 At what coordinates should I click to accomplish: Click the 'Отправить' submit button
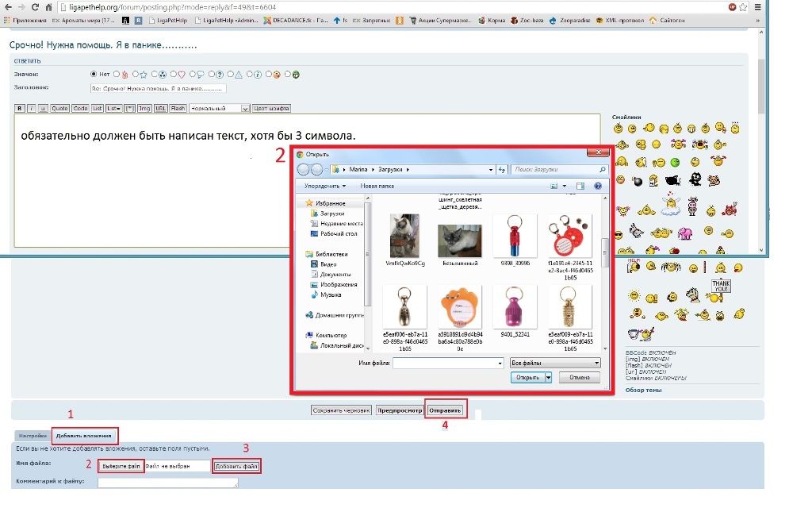446,410
